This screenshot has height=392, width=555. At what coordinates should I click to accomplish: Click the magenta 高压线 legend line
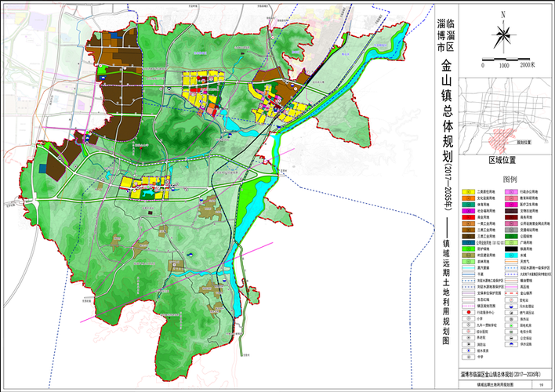pyautogui.click(x=511, y=287)
